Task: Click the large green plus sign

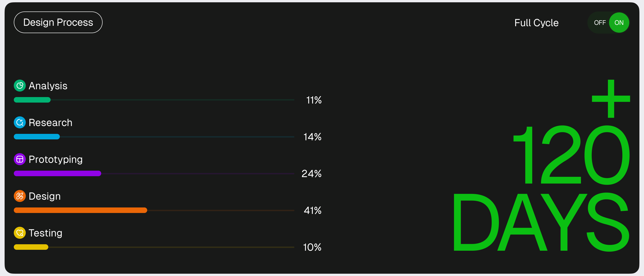Action: [611, 98]
